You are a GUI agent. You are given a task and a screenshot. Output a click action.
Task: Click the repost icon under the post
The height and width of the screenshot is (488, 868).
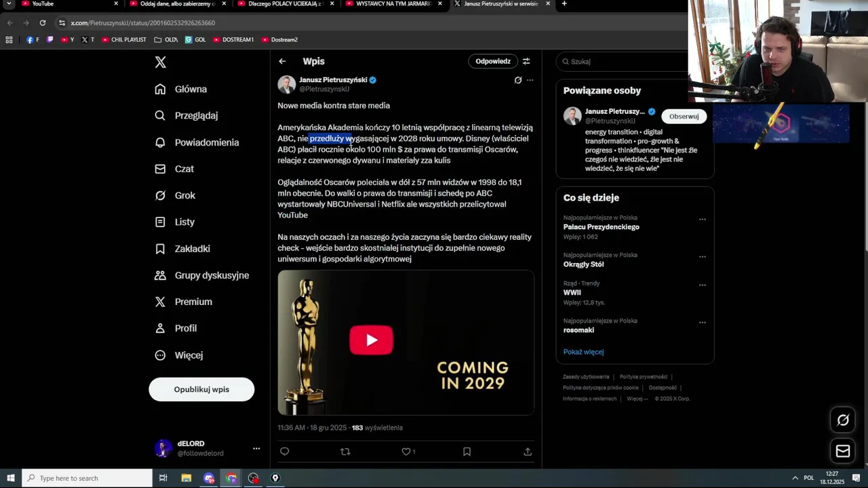(345, 451)
